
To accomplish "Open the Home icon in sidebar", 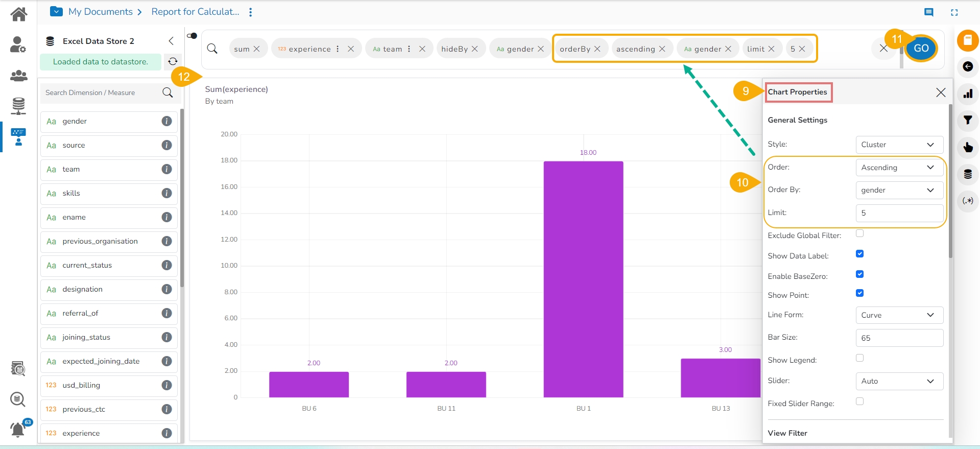I will pos(18,14).
